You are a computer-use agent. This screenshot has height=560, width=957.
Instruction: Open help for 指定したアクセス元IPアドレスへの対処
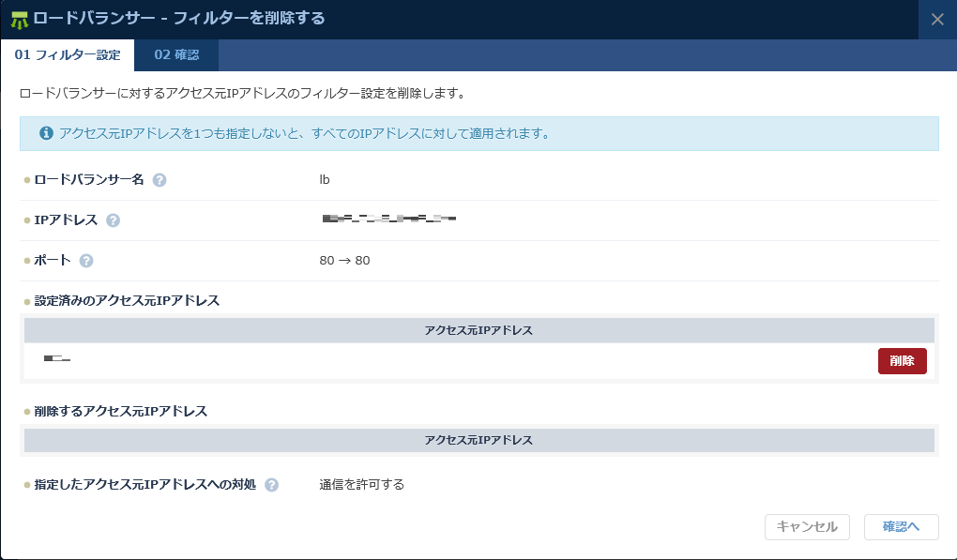(271, 485)
